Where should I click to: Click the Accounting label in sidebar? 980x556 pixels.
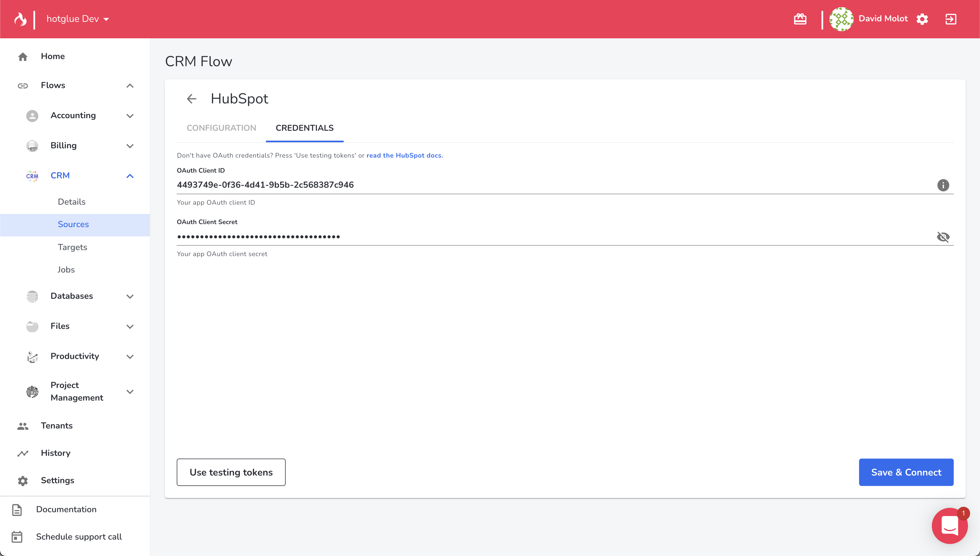pyautogui.click(x=73, y=115)
